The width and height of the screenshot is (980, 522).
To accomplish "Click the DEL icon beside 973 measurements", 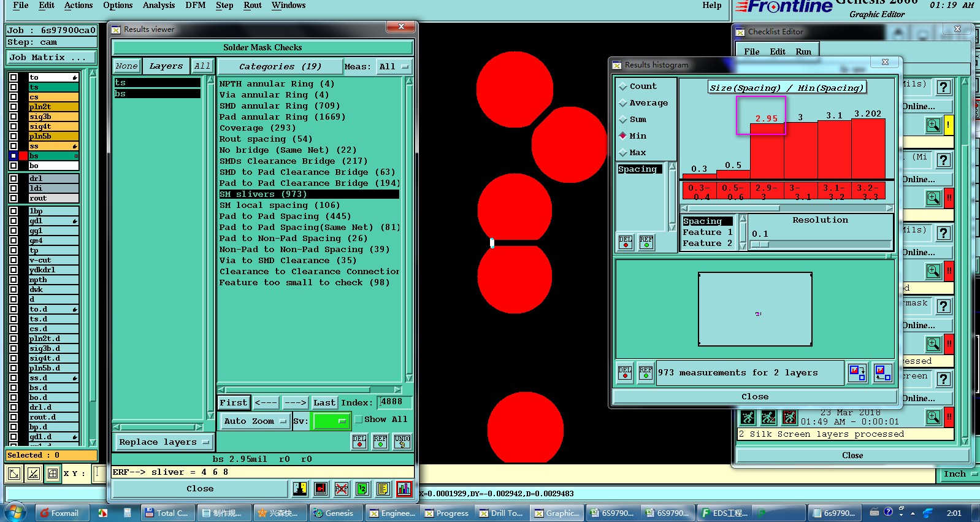I will (625, 372).
